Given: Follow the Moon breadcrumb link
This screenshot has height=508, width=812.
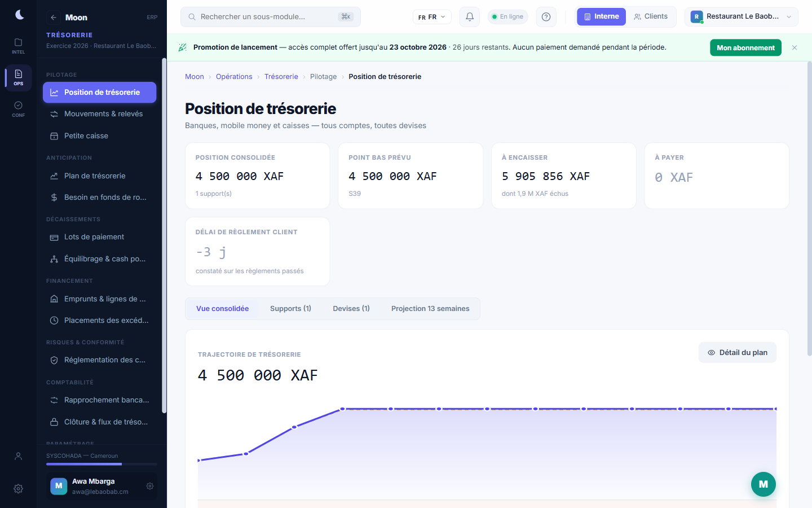Looking at the screenshot, I should 195,77.
